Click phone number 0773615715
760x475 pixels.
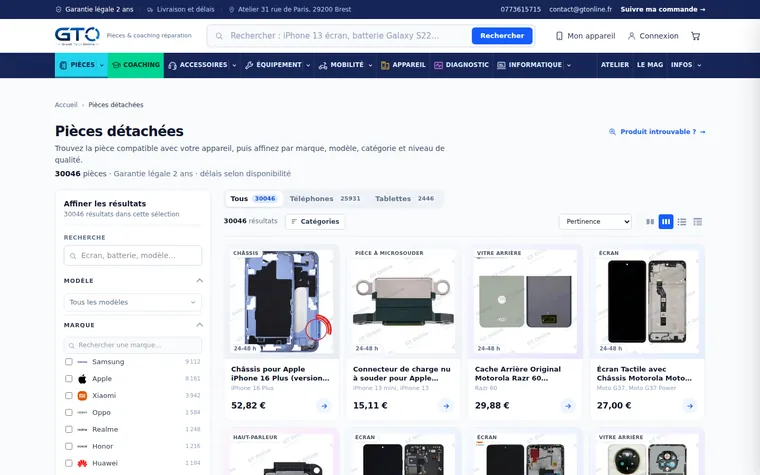pos(521,9)
